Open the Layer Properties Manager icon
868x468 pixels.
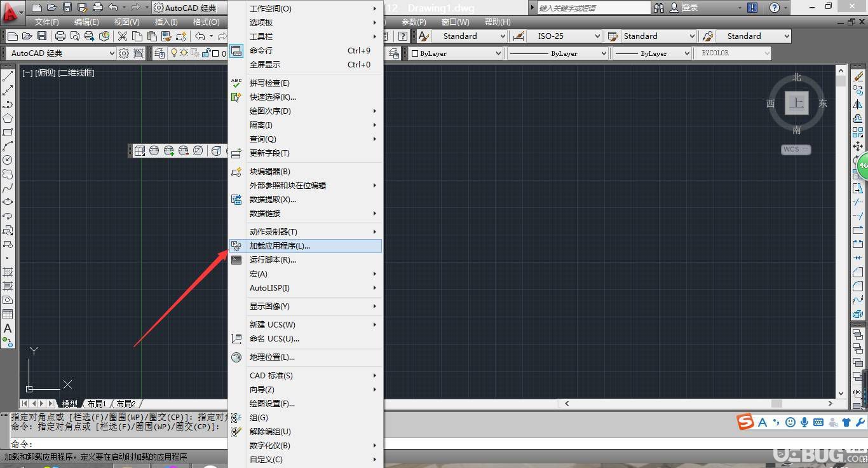[159, 53]
